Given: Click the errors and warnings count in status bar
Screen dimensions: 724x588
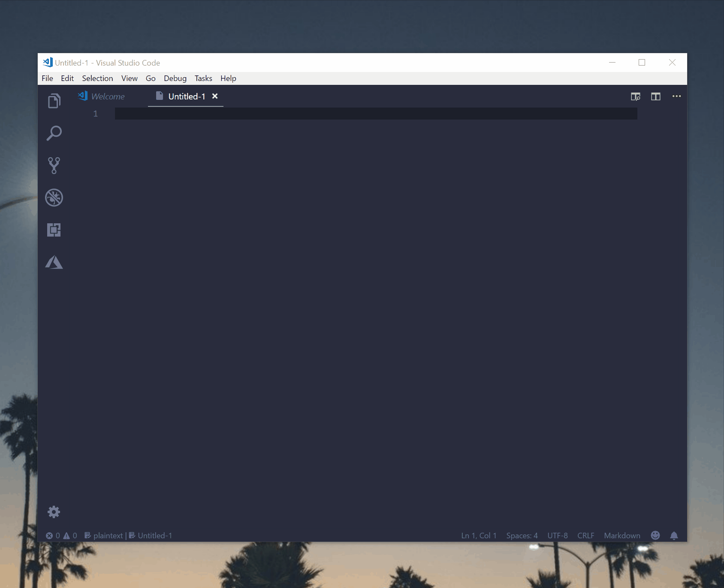Looking at the screenshot, I should [x=61, y=536].
